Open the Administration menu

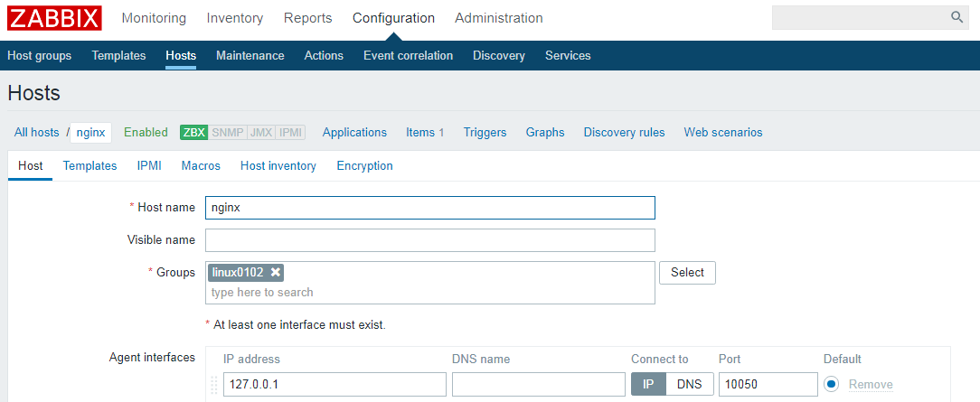tap(499, 18)
